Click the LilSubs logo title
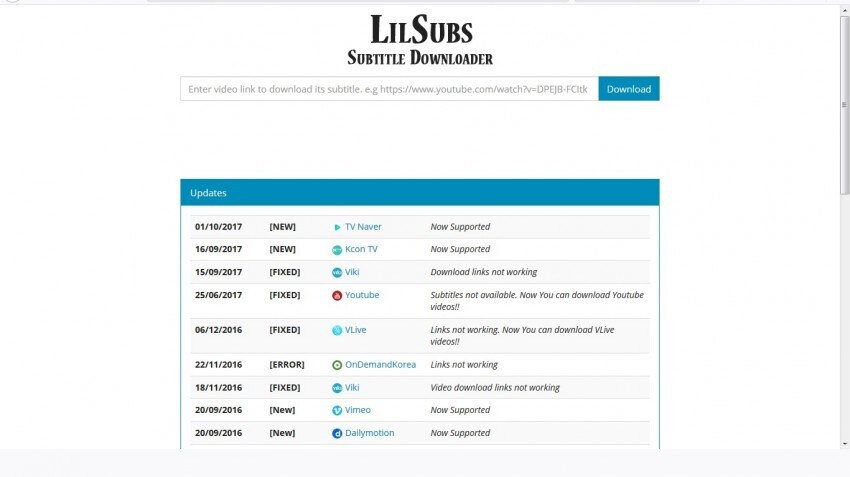 [420, 29]
